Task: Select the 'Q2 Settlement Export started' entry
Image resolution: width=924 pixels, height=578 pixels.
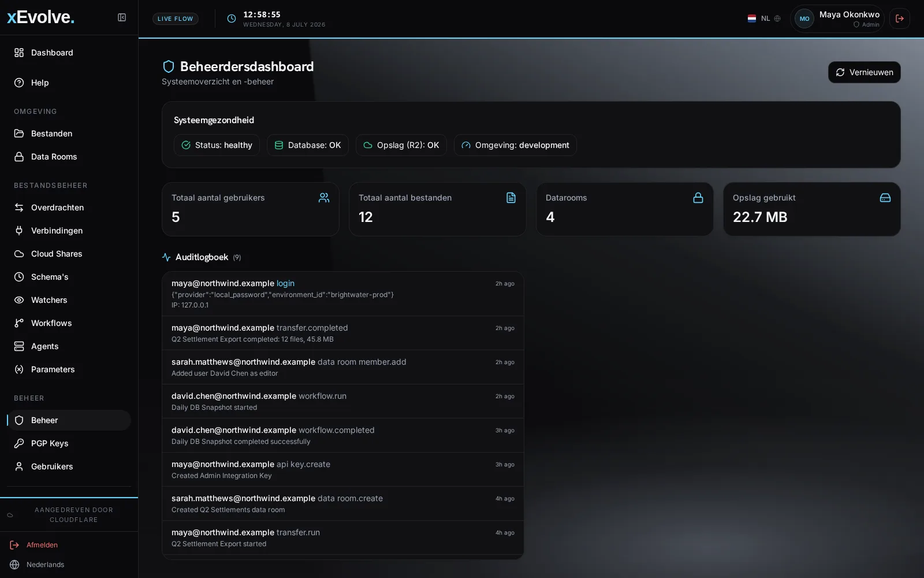Action: (343, 538)
